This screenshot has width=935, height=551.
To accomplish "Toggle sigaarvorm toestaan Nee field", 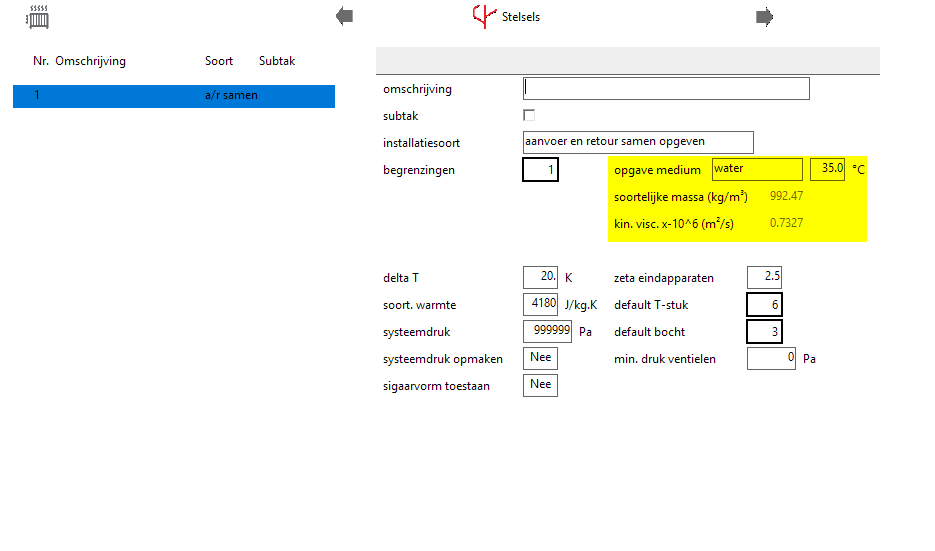I will tap(540, 385).
